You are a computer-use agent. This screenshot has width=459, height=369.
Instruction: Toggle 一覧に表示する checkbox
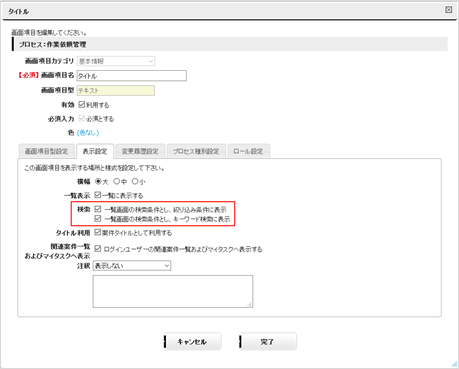click(98, 195)
